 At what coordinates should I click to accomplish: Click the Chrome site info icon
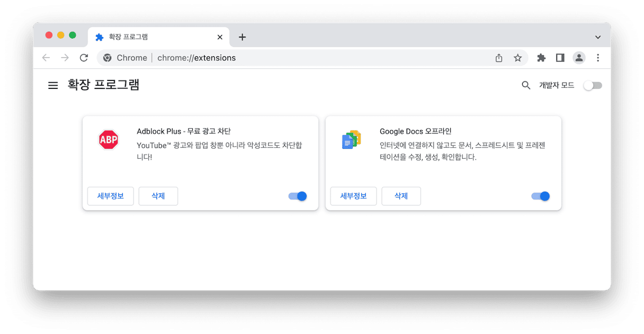pyautogui.click(x=107, y=58)
